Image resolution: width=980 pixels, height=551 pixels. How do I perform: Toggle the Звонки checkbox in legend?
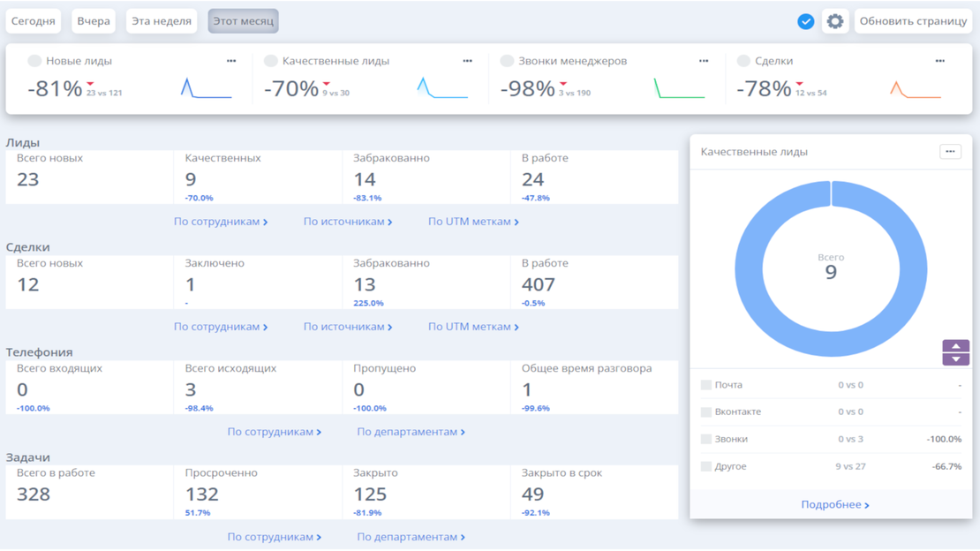(706, 439)
